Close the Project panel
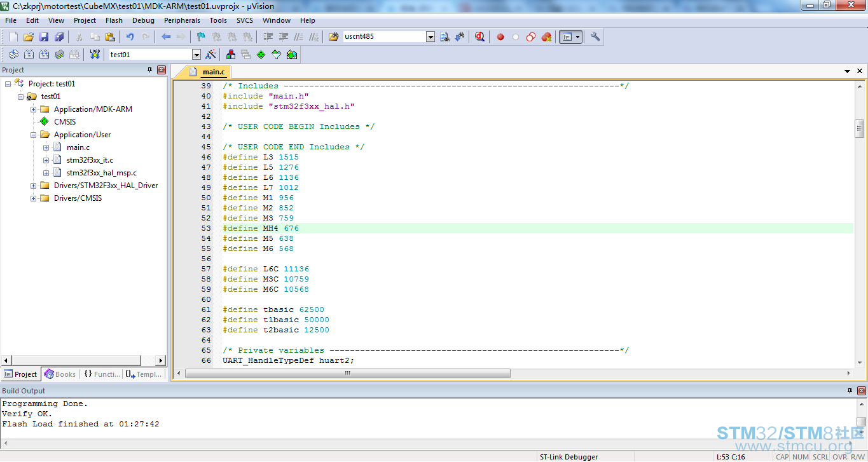Viewport: 868px width, 462px height. tap(162, 70)
